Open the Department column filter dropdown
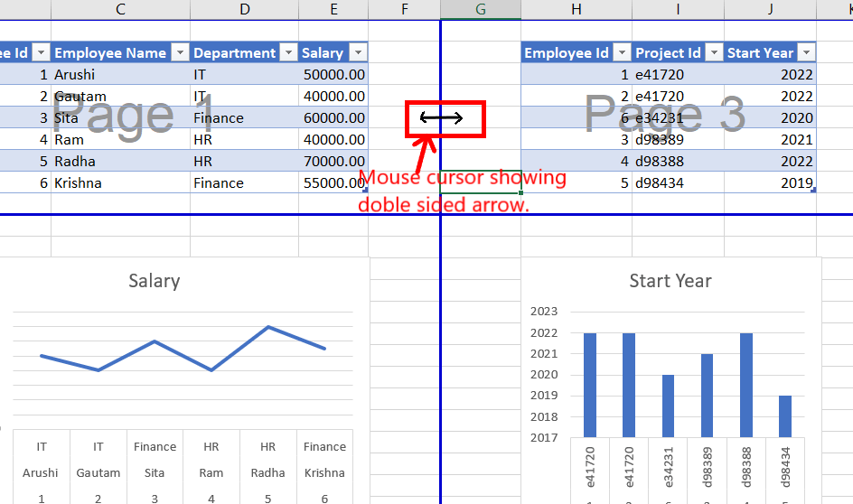Viewport: 853px width, 504px height. click(x=289, y=52)
